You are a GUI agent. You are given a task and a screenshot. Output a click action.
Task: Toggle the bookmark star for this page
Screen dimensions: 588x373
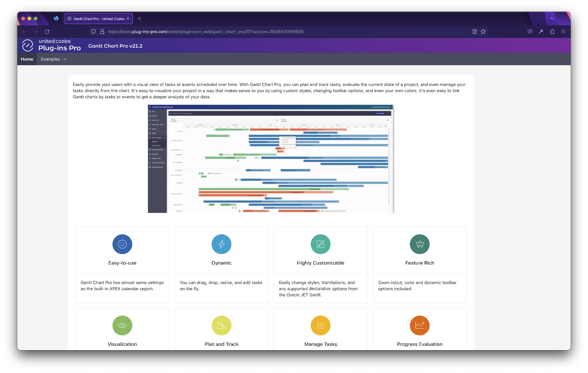click(x=483, y=32)
